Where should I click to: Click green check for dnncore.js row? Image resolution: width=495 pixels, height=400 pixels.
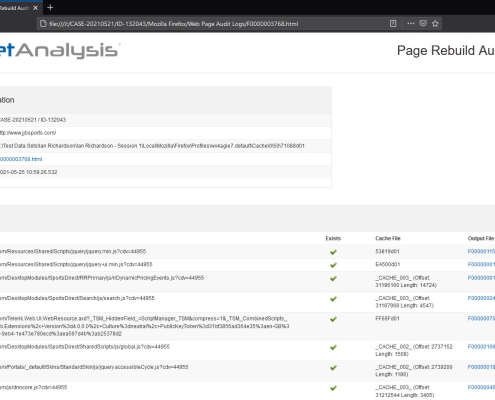pos(333,388)
